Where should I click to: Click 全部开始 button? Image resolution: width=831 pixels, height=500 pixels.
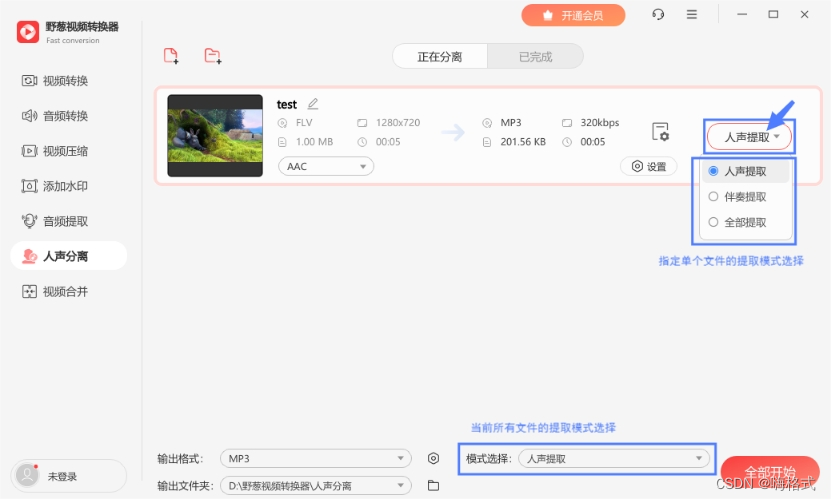pos(770,472)
